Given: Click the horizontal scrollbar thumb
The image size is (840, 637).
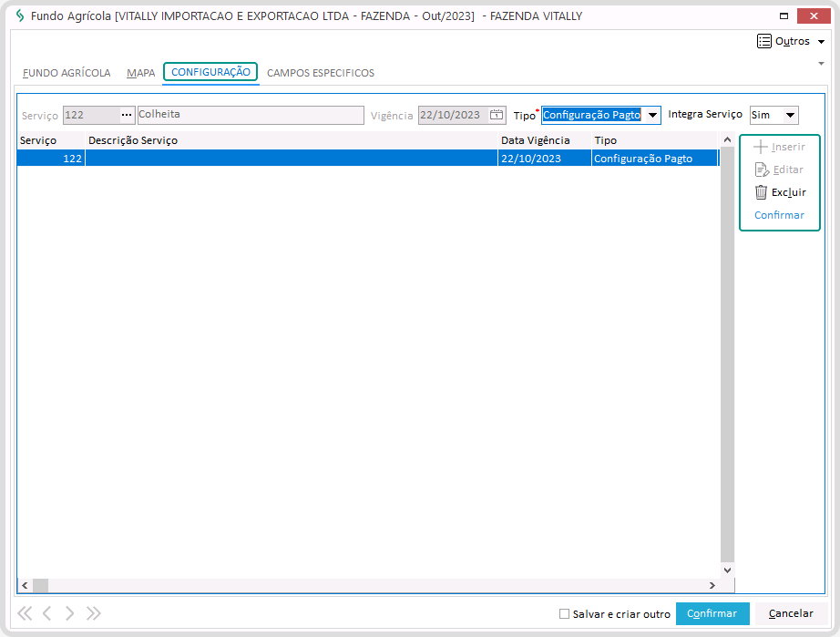Looking at the screenshot, I should click(x=40, y=586).
